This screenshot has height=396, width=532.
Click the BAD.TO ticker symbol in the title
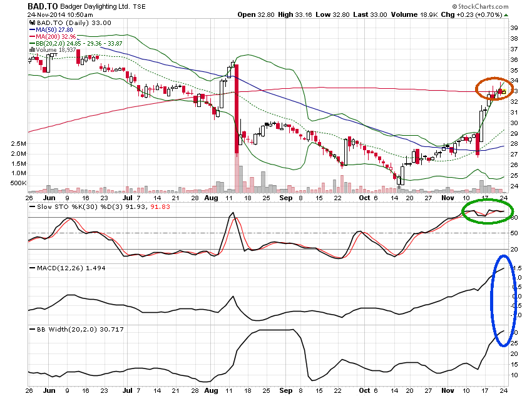click(x=43, y=6)
